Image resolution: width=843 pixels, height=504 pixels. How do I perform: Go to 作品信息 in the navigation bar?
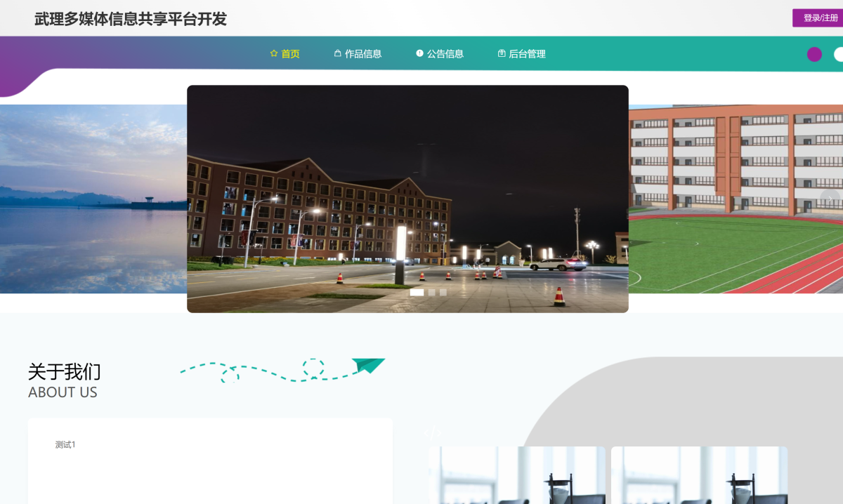[x=362, y=54]
